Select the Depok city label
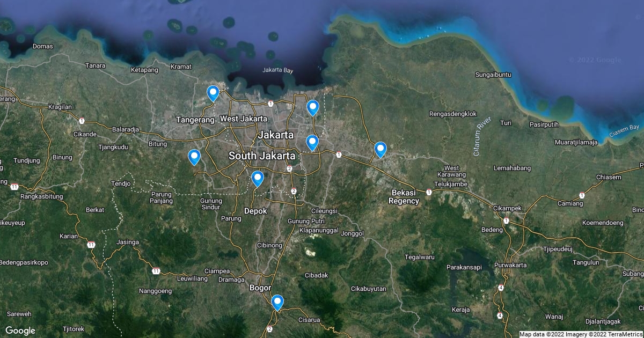 pyautogui.click(x=255, y=211)
